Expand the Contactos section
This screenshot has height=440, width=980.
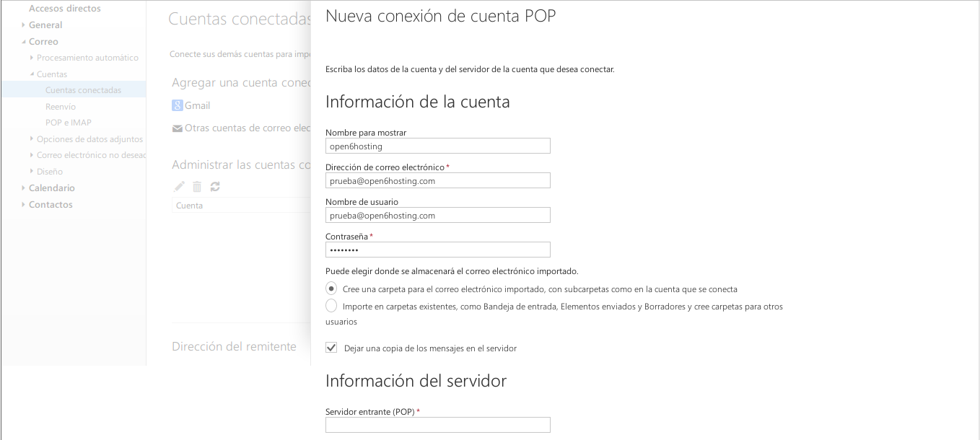(24, 205)
